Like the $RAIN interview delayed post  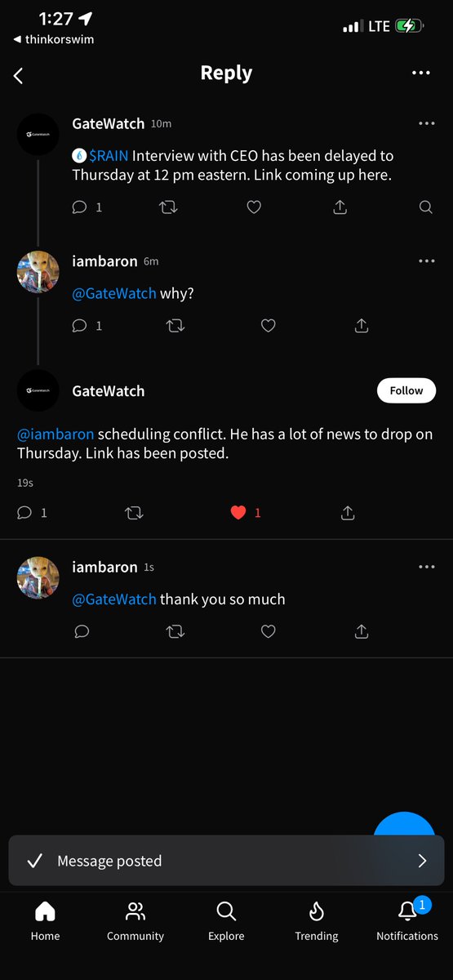(x=254, y=207)
